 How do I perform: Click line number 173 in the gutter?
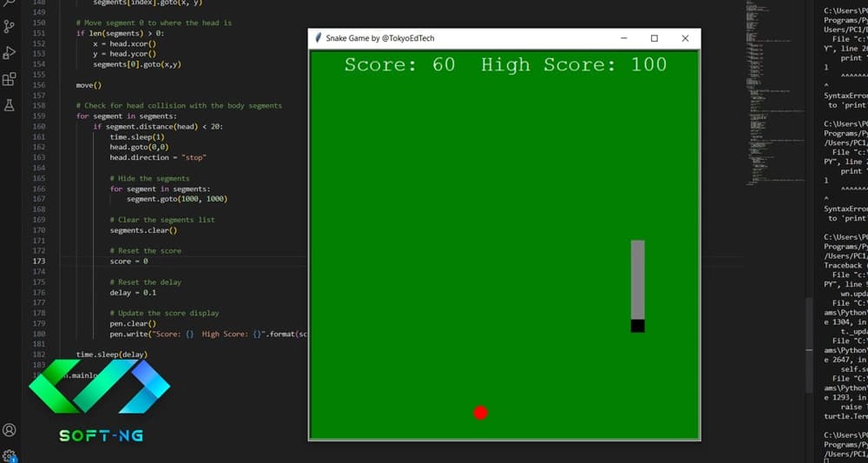(39, 261)
